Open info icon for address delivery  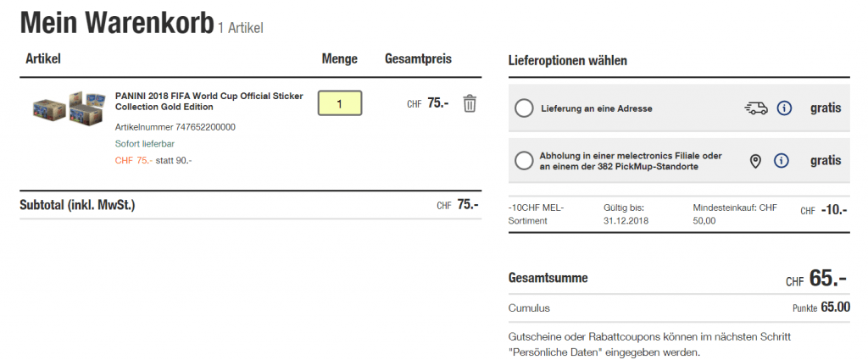pyautogui.click(x=784, y=108)
